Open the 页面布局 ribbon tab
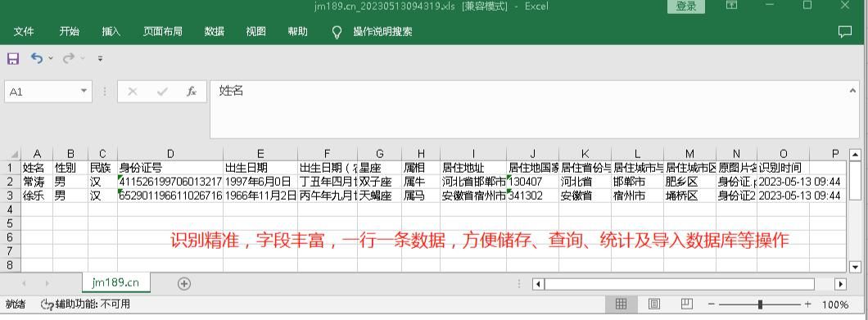 pyautogui.click(x=162, y=32)
